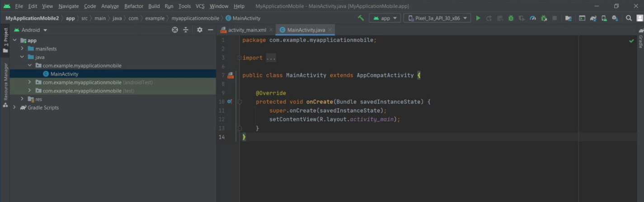Viewport: 644px width, 202px height.
Task: Open the VCS menu
Action: (x=200, y=6)
